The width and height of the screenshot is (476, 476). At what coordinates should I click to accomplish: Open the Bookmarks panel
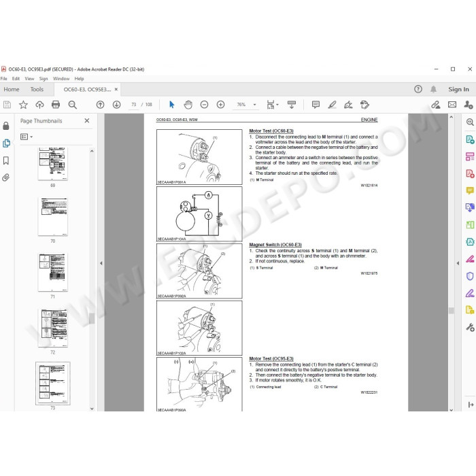click(x=6, y=160)
